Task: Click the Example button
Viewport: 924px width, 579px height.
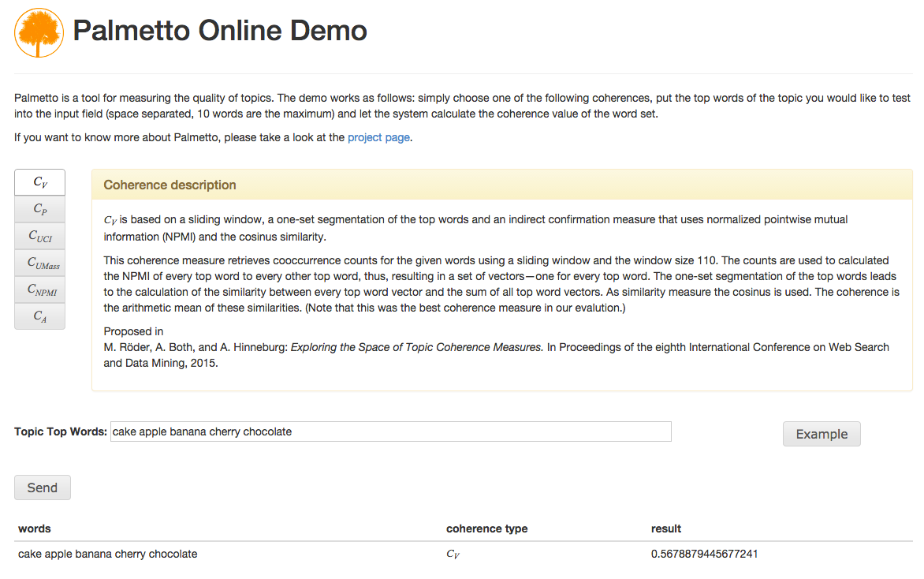Action: click(x=822, y=434)
